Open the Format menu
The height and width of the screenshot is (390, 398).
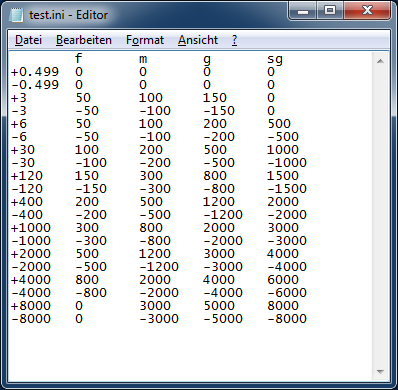coord(145,40)
